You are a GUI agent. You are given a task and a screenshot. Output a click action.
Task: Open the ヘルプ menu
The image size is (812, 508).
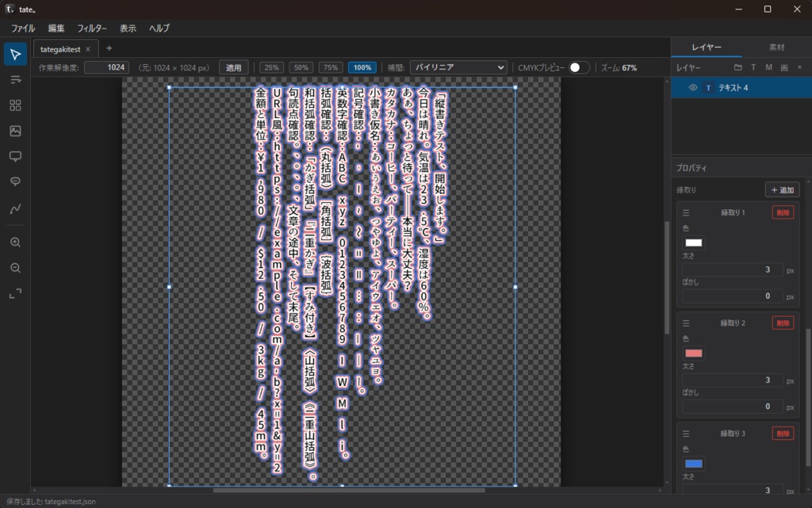pos(159,29)
